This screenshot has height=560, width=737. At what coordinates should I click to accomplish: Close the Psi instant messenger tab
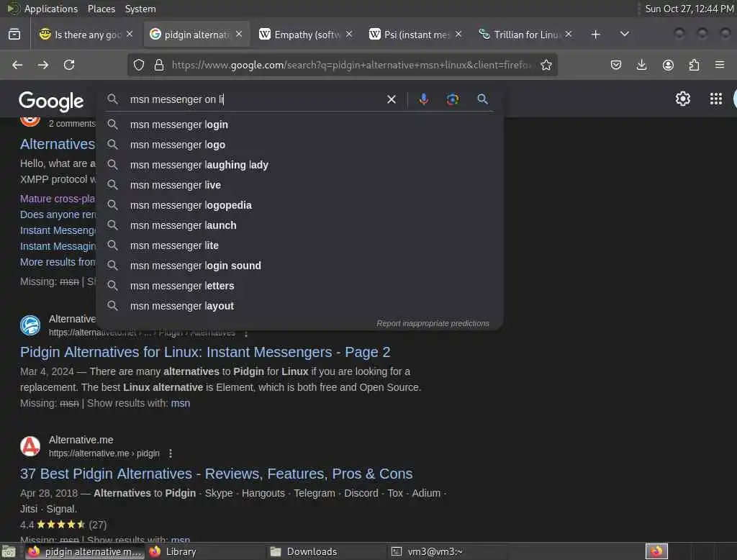click(458, 34)
